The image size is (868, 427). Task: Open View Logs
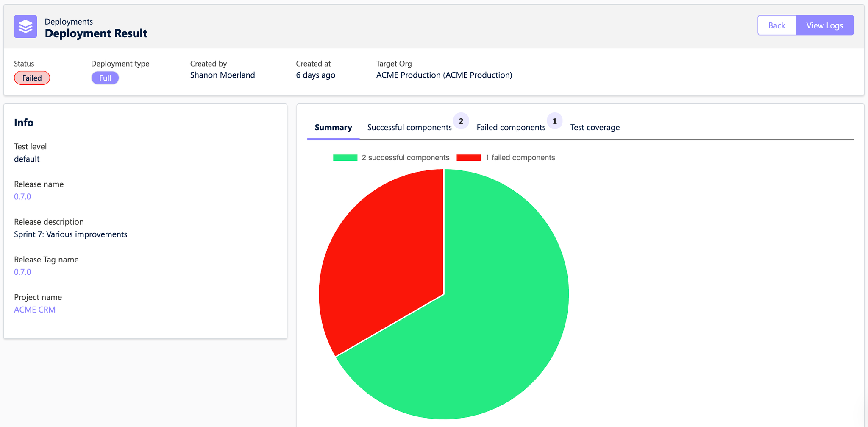click(824, 25)
